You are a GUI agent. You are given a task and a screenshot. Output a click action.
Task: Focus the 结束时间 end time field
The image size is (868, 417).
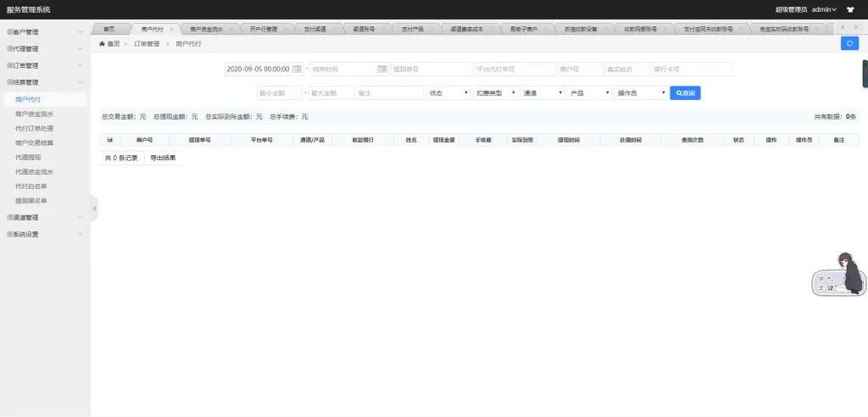tap(349, 69)
